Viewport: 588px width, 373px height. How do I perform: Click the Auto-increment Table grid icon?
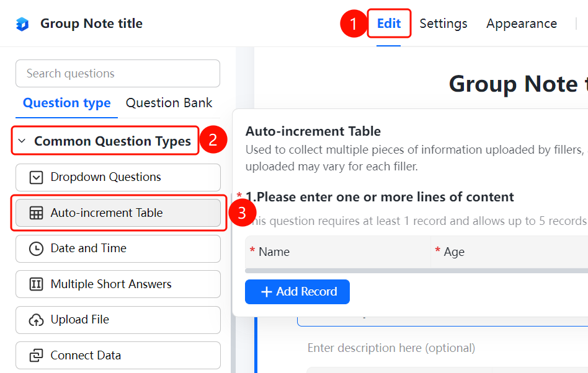[x=36, y=213]
